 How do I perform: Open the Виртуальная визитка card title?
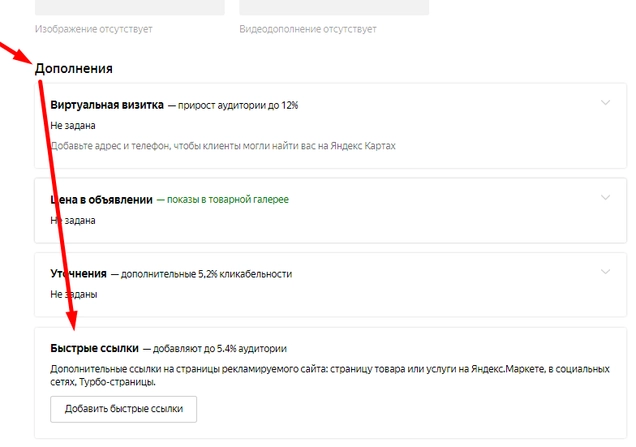(107, 105)
